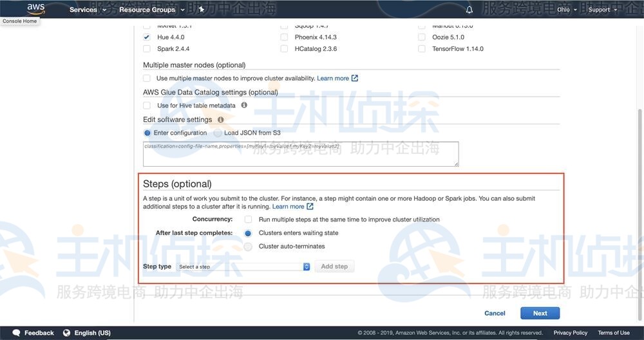The height and width of the screenshot is (340, 644).
Task: Expand the Support menu dropdown
Action: pyautogui.click(x=602, y=10)
